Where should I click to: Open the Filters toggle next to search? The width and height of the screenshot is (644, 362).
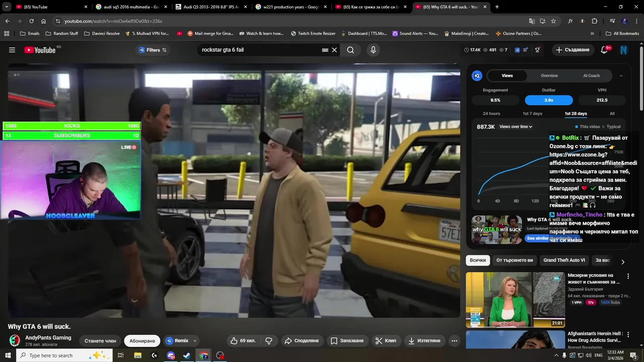[x=153, y=50]
